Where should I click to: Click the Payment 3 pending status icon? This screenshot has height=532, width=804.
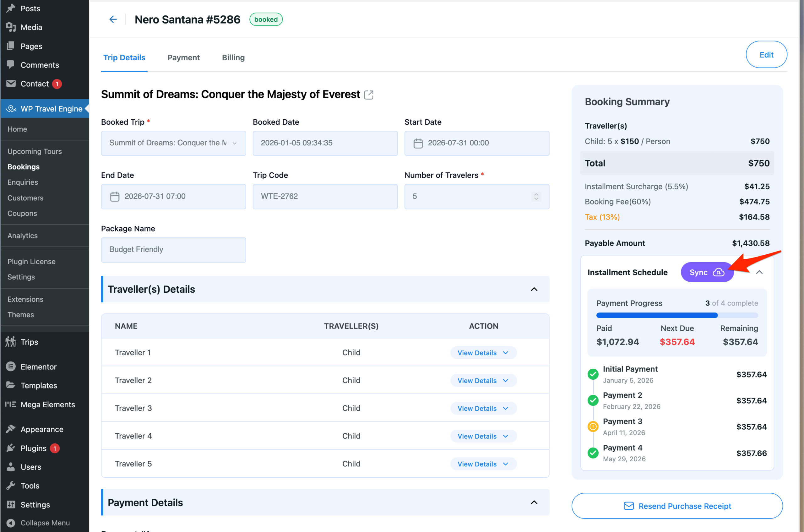pyautogui.click(x=593, y=426)
